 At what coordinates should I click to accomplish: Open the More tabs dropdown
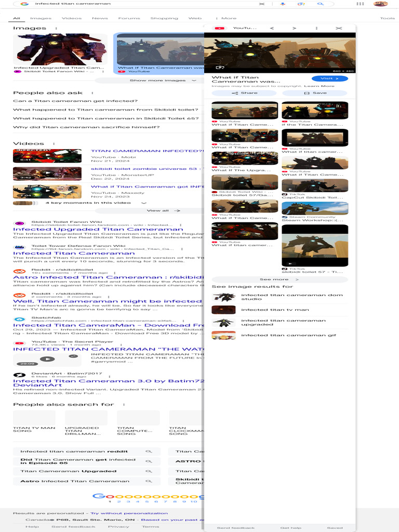coord(227,18)
